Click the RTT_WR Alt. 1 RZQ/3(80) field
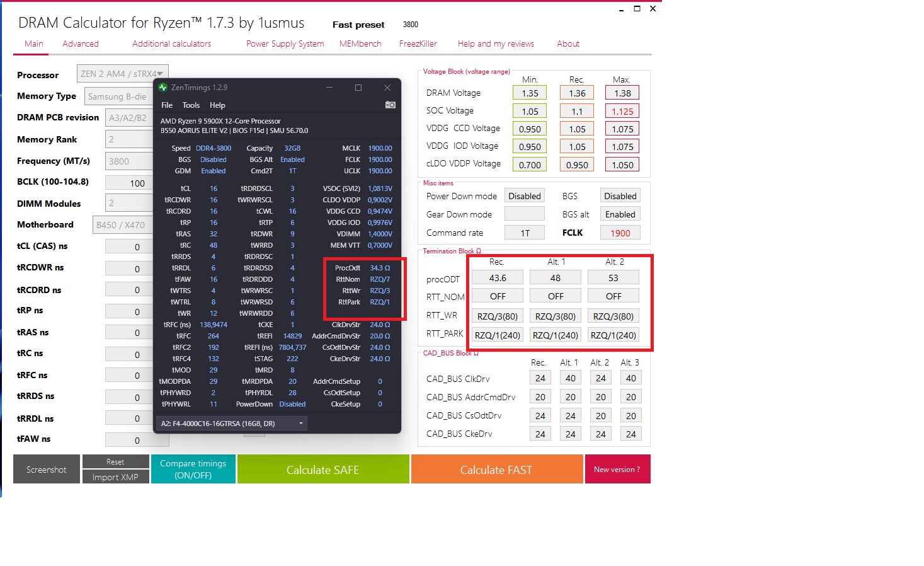Image resolution: width=924 pixels, height=566 pixels. tap(556, 316)
